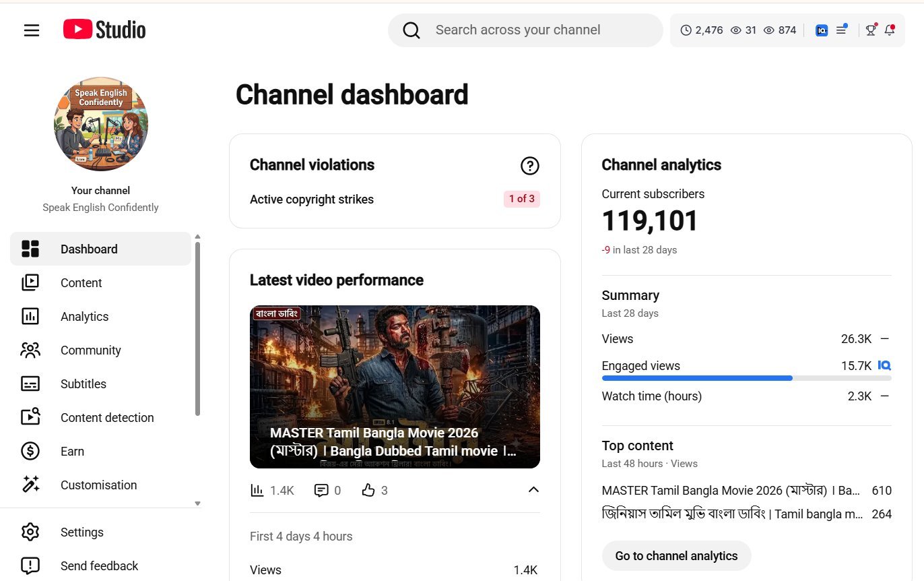
Task: Open Subtitles via its sidebar icon
Action: [30, 384]
